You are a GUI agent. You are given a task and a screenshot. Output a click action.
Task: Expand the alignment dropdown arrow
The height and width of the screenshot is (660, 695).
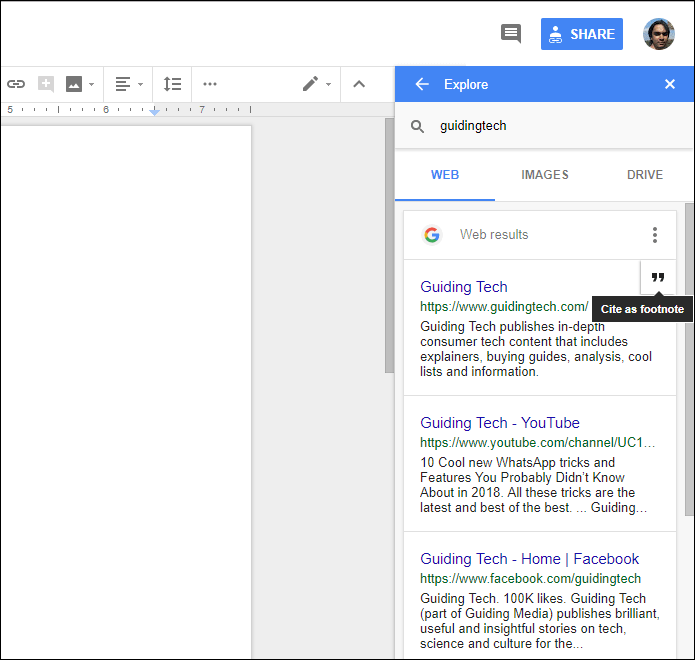140,84
